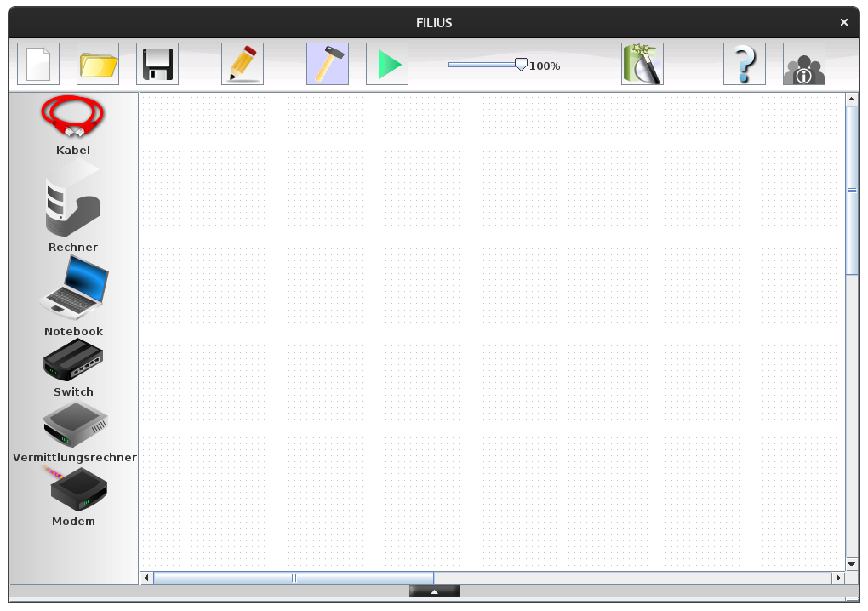Click the Modem label text
This screenshot has width=868, height=611.
[74, 522]
